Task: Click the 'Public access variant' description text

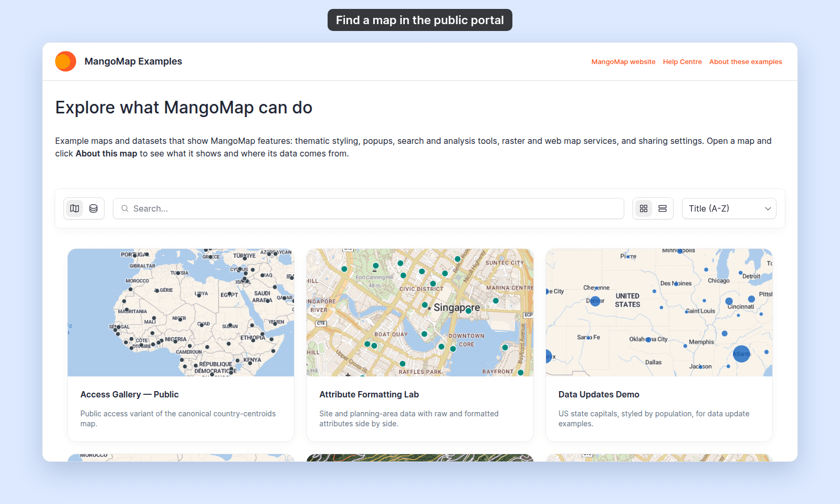Action: (178, 418)
